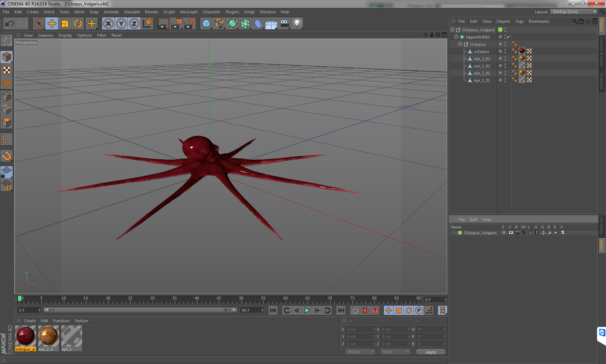Toggle Y-axis lock button

click(121, 24)
